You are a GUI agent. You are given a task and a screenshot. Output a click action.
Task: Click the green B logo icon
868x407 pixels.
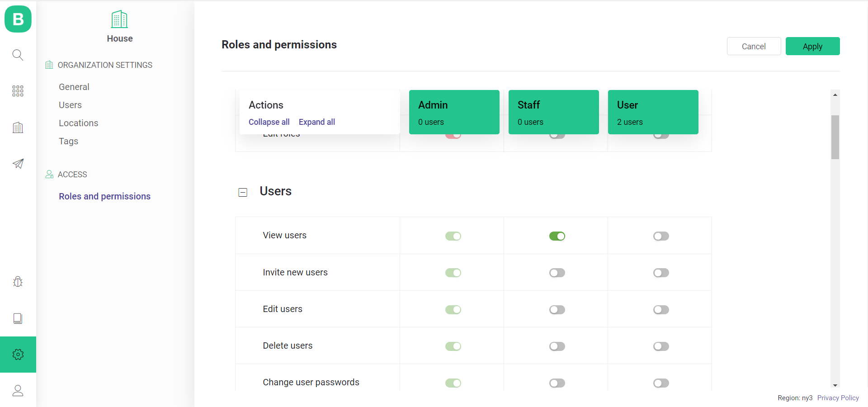(18, 19)
